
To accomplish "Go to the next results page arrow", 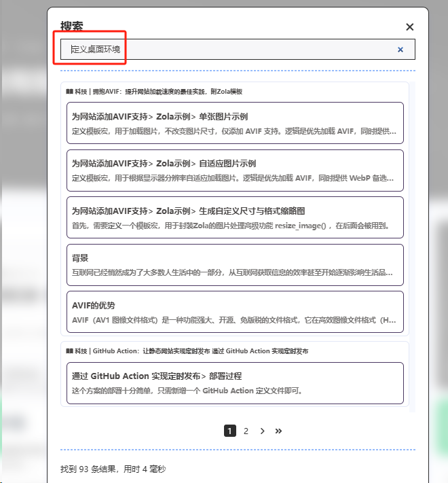I will pyautogui.click(x=262, y=431).
